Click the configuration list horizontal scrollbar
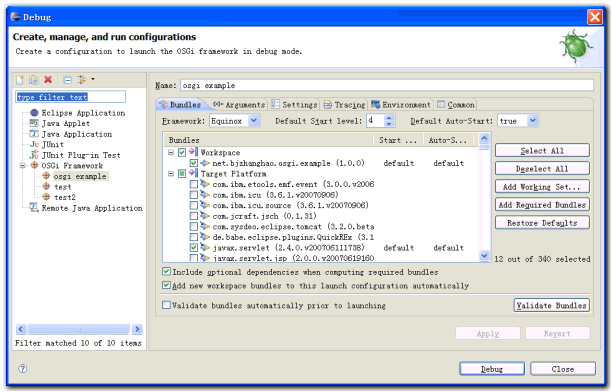The height and width of the screenshot is (392, 612). coord(79,329)
